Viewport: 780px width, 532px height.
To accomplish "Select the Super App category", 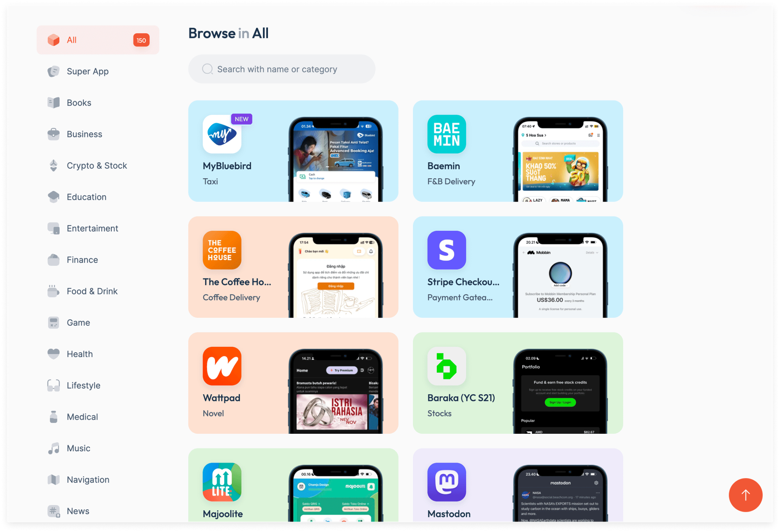I will coord(87,71).
